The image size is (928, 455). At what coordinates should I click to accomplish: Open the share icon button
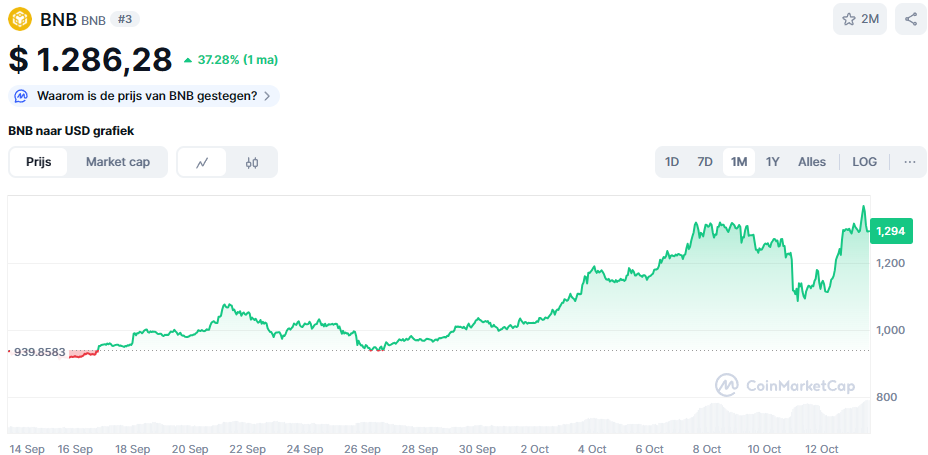pos(910,19)
